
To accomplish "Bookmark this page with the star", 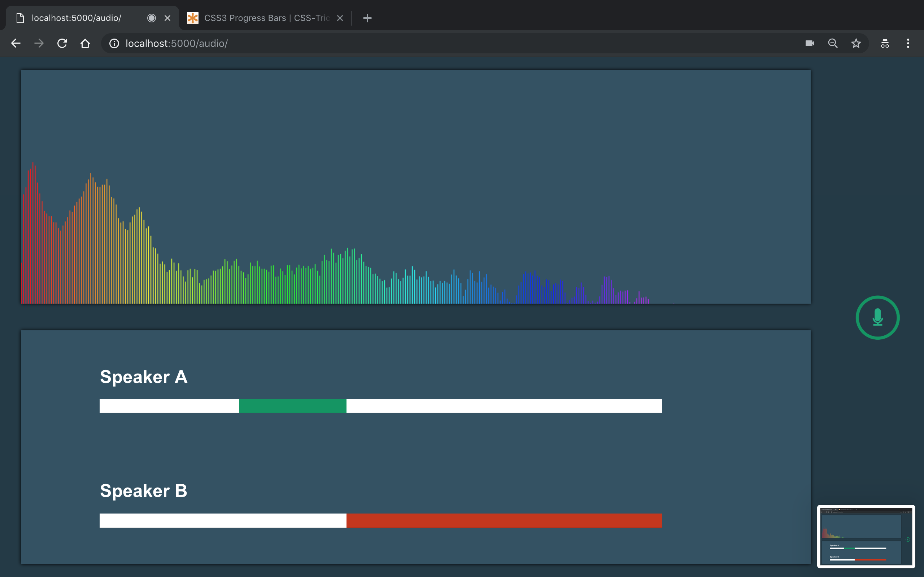I will (x=856, y=44).
